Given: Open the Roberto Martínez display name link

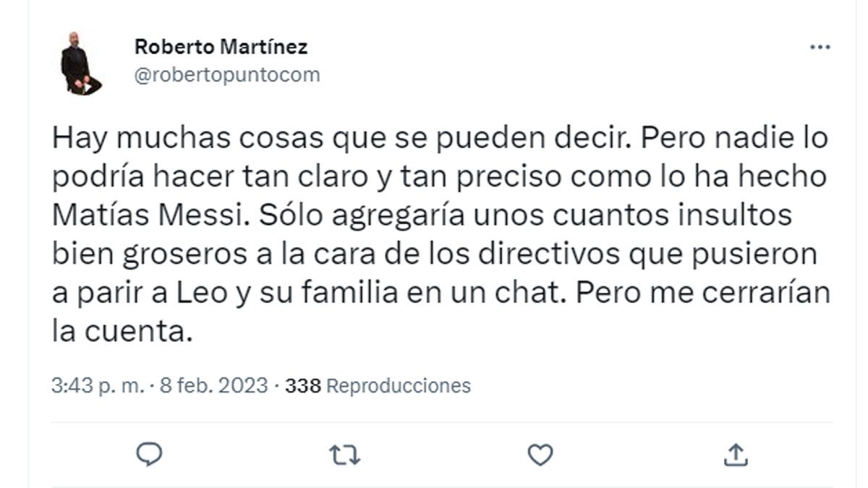Looking at the screenshot, I should point(221,48).
